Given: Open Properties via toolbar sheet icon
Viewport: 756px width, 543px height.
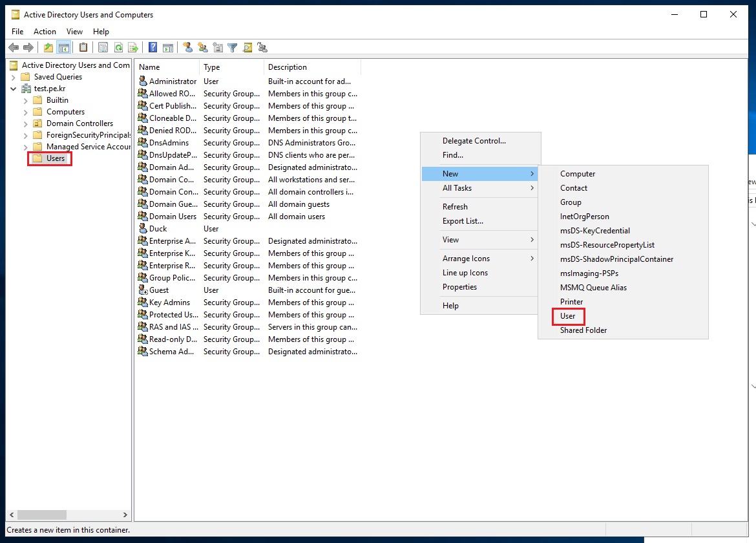Looking at the screenshot, I should [103, 47].
